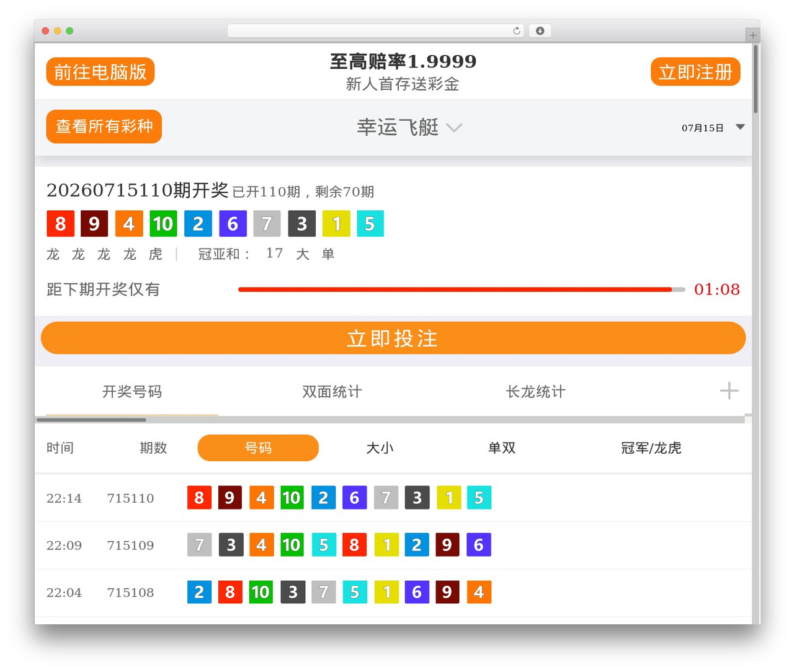Open the 07月15日 date dropdown
The height and width of the screenshot is (672, 794).
[x=713, y=128]
